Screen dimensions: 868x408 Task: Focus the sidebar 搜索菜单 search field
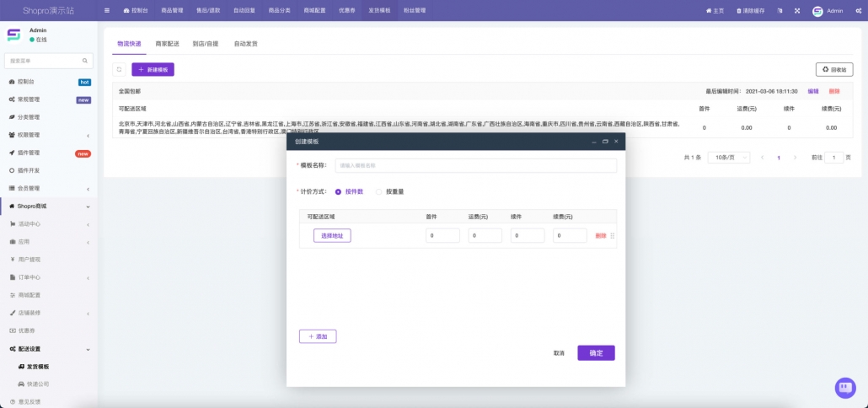(x=49, y=61)
